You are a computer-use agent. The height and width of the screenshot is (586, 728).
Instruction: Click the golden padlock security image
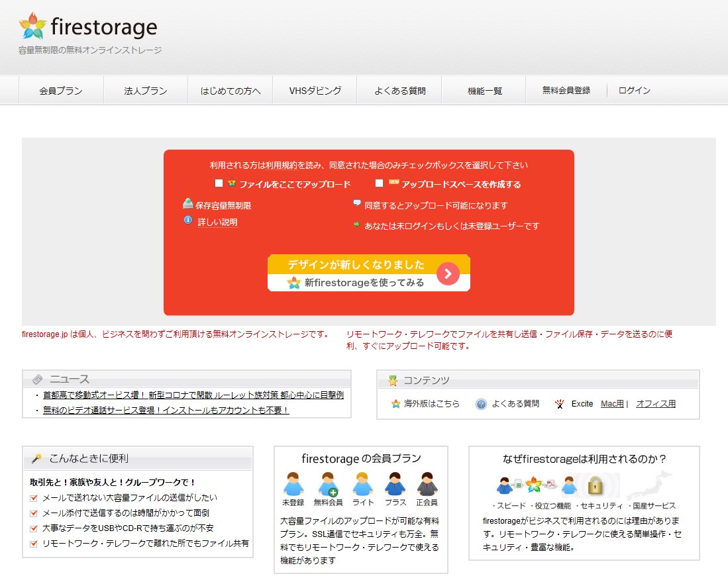coord(595,486)
